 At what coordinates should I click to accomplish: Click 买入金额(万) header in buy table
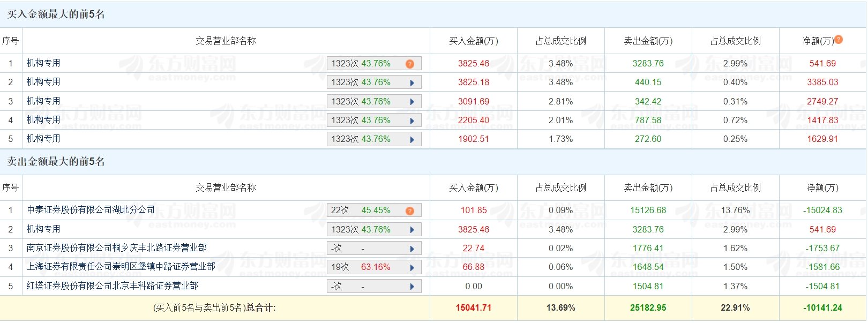[x=474, y=41]
